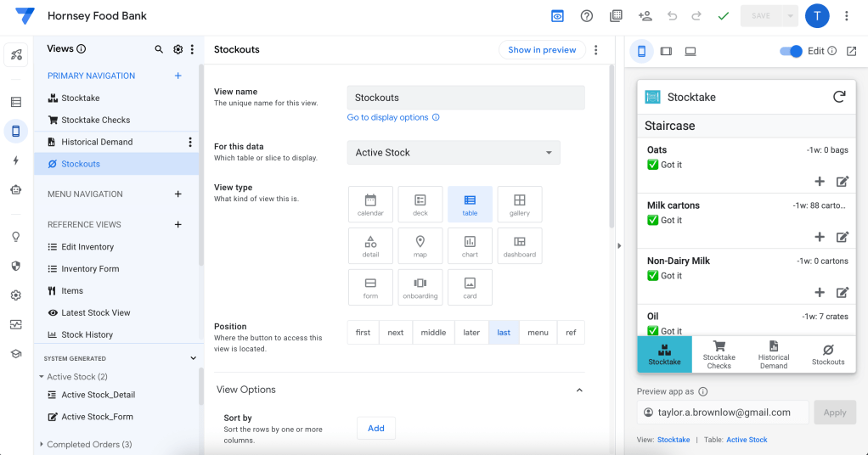
Task: Switch preview to tablet device view
Action: point(666,51)
